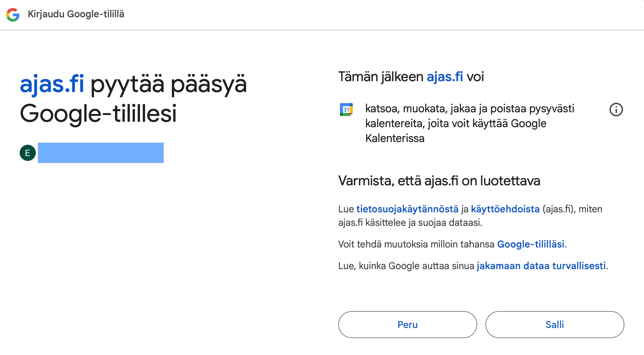Image resolution: width=644 pixels, height=355 pixels.
Task: Open the 'käyttöehdoista' terms link
Action: (x=505, y=209)
